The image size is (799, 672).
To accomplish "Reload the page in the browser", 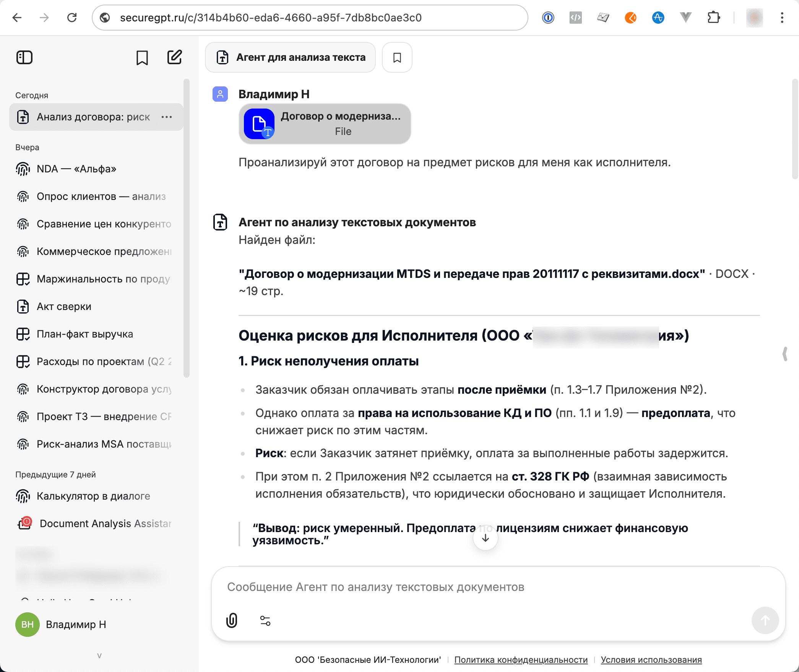I will [72, 18].
